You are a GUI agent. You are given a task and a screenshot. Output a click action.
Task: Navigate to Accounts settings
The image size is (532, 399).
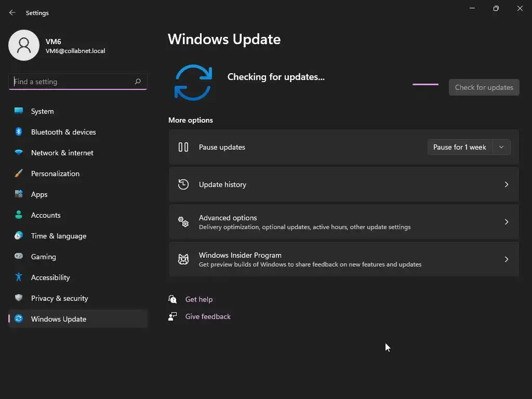click(78, 215)
